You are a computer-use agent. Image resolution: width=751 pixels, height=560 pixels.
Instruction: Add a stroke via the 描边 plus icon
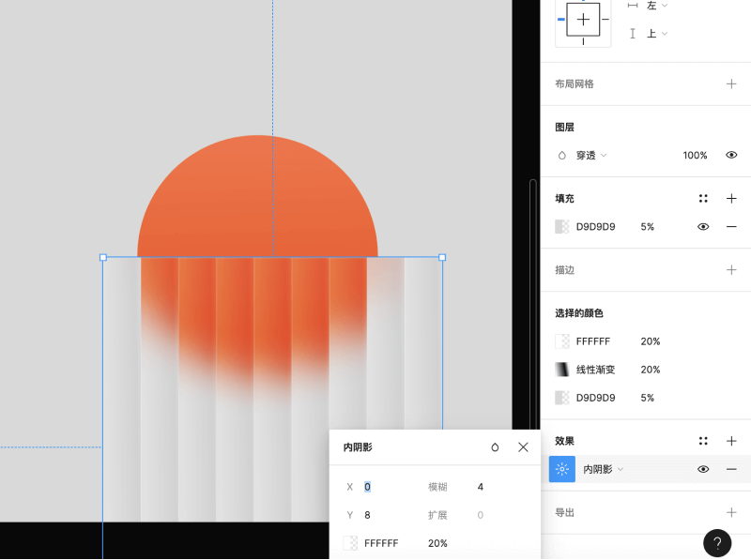coord(731,269)
